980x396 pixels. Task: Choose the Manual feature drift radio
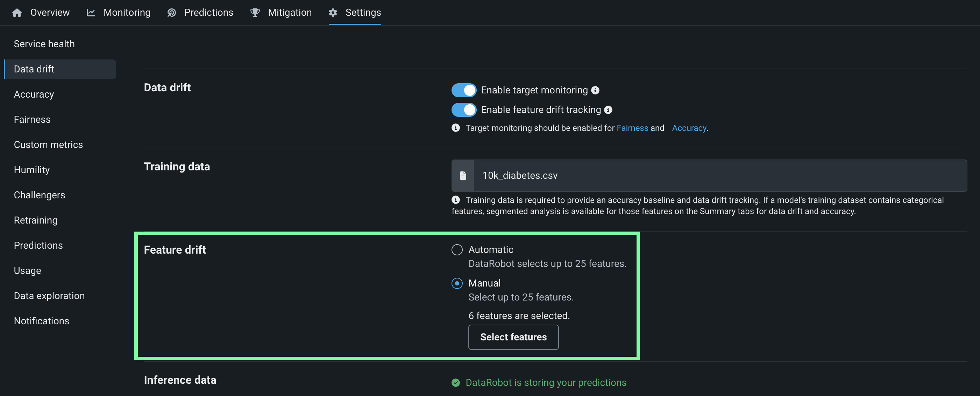(x=457, y=283)
